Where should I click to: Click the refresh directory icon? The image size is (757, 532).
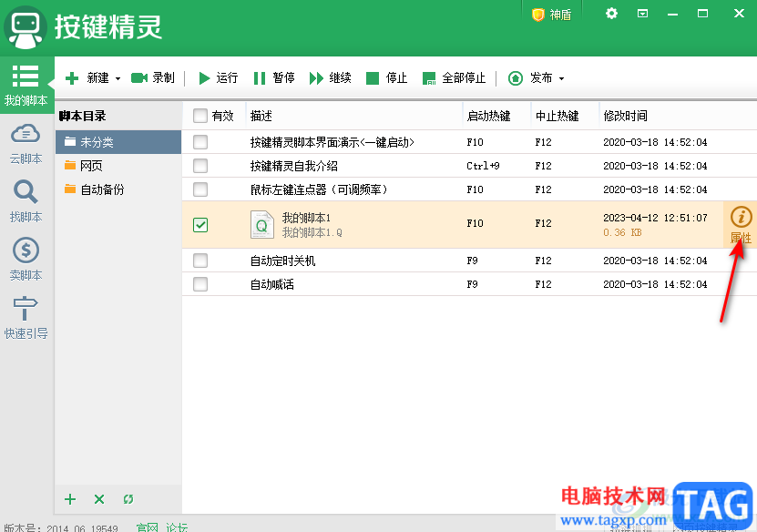pos(128,499)
